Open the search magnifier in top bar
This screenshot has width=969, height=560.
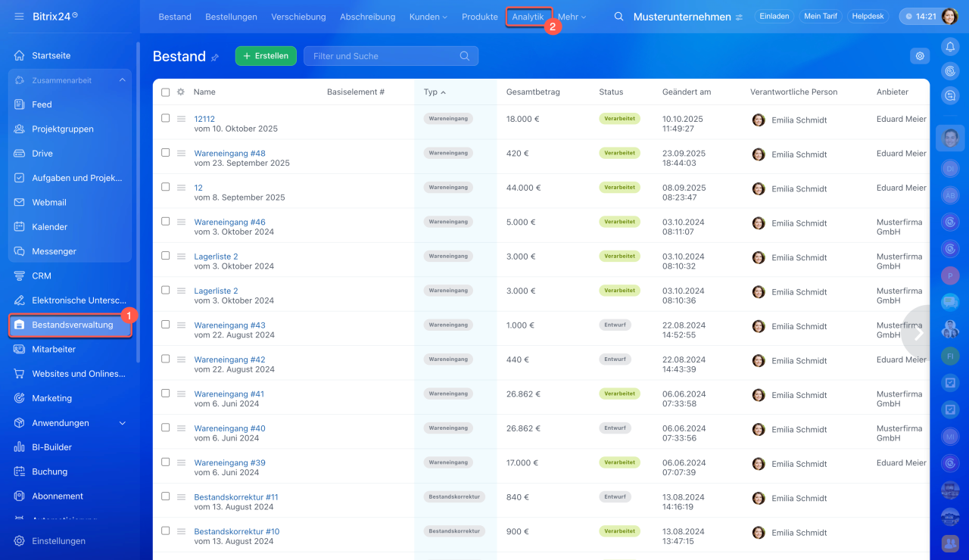[x=618, y=17]
